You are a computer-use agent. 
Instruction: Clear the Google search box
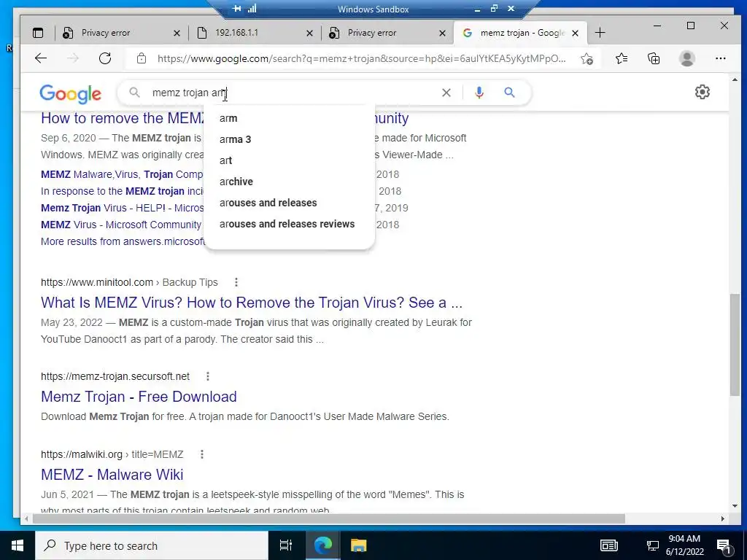[446, 93]
